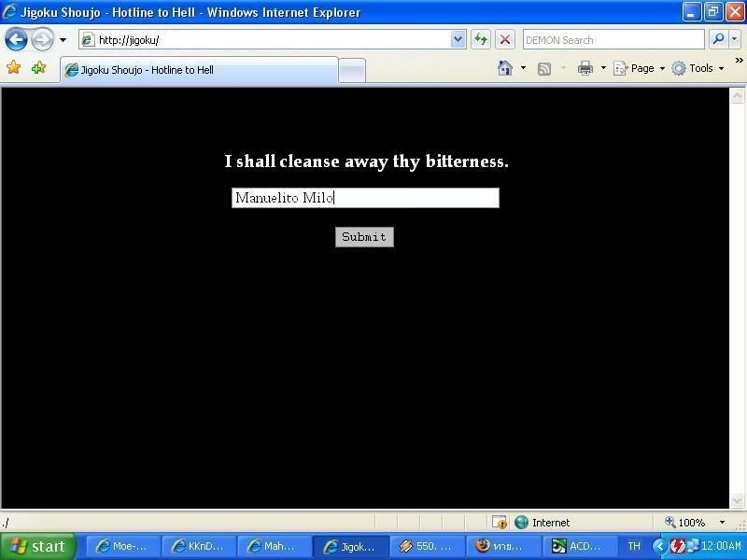Click the scrollbar down arrow
The width and height of the screenshot is (747, 560).
tap(737, 500)
